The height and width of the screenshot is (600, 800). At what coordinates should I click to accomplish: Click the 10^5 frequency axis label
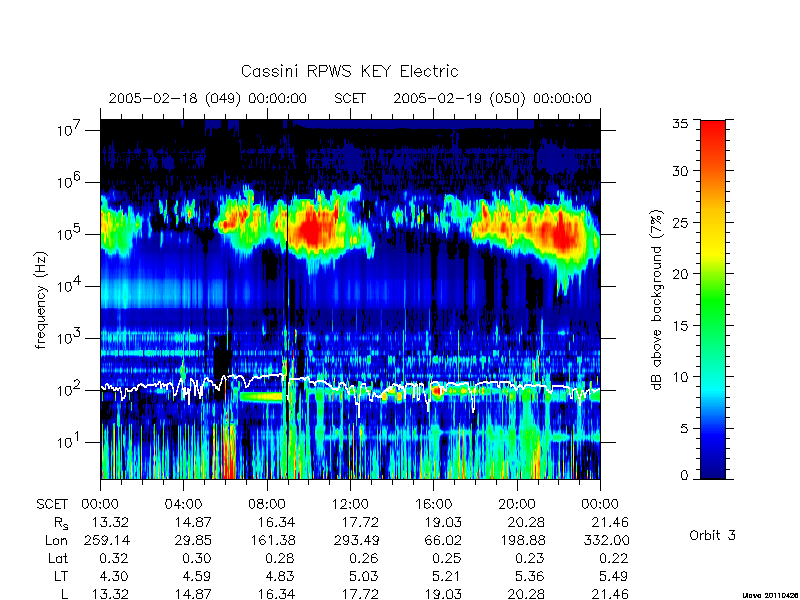point(69,234)
